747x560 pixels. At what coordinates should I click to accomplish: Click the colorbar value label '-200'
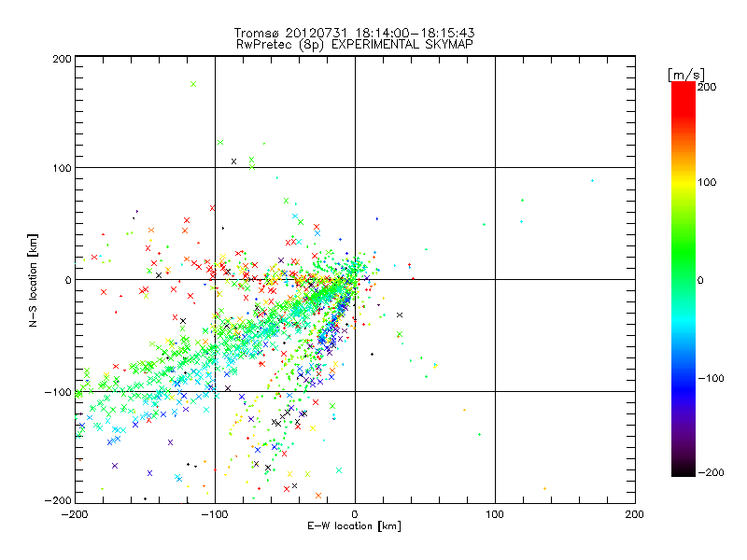[x=711, y=472]
